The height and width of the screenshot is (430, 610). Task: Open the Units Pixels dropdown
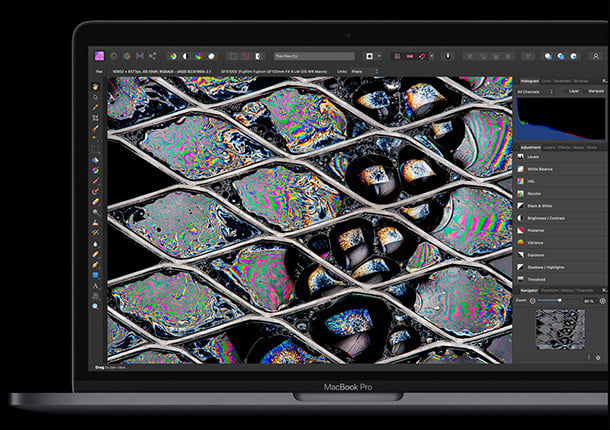(364, 72)
